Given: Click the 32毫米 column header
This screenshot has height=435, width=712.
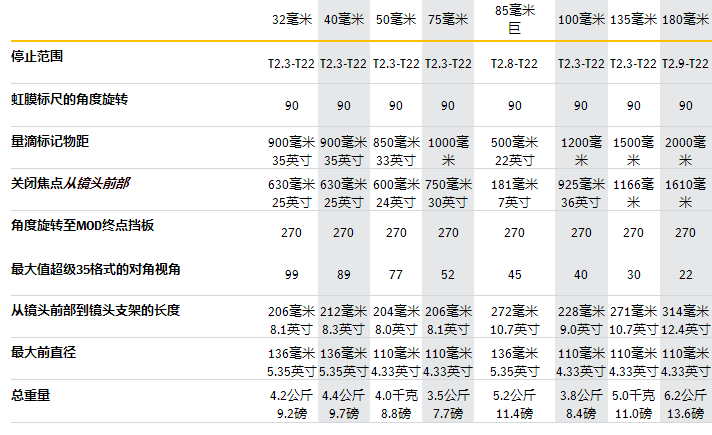Looking at the screenshot, I should (x=294, y=19).
